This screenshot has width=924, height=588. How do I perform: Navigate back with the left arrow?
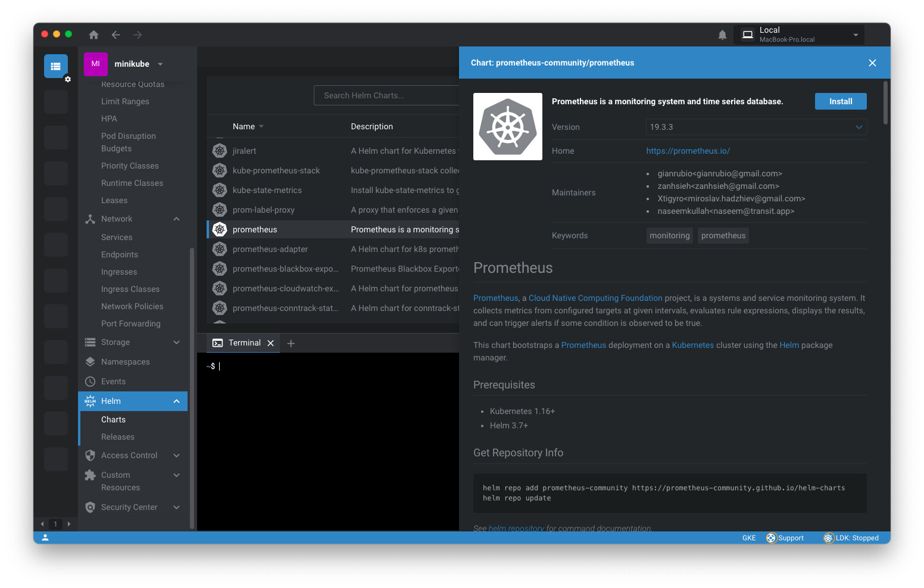(115, 35)
